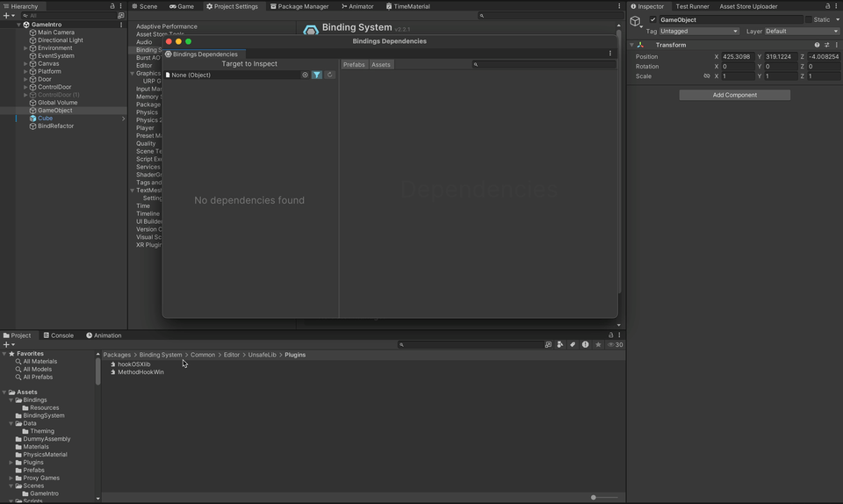Viewport: 843px width, 504px height.
Task: Open the Layer dropdown showing Default
Action: [801, 31]
